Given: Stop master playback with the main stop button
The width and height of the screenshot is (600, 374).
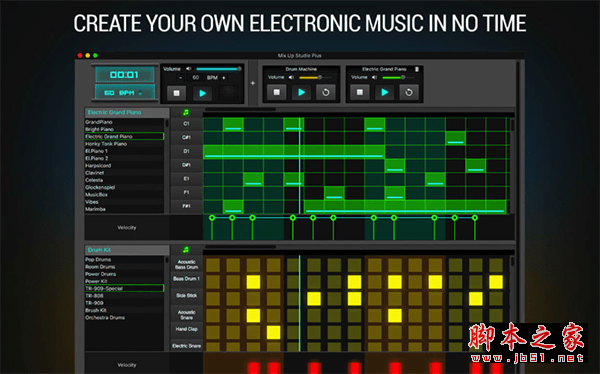Looking at the screenshot, I should point(176,93).
